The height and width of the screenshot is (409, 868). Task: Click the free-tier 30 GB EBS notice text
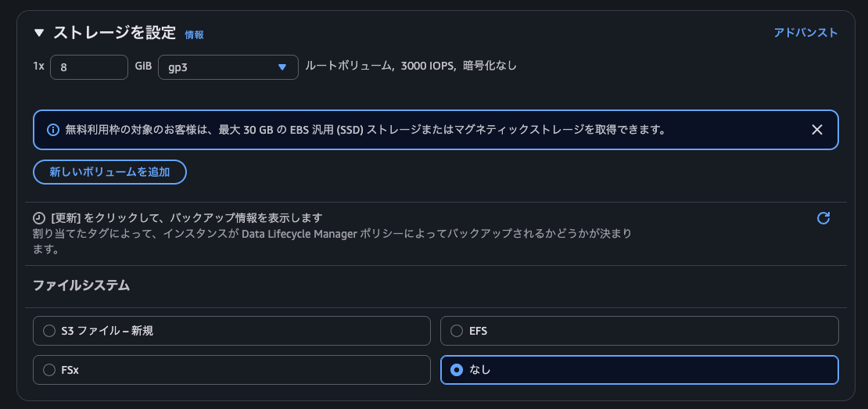click(365, 130)
